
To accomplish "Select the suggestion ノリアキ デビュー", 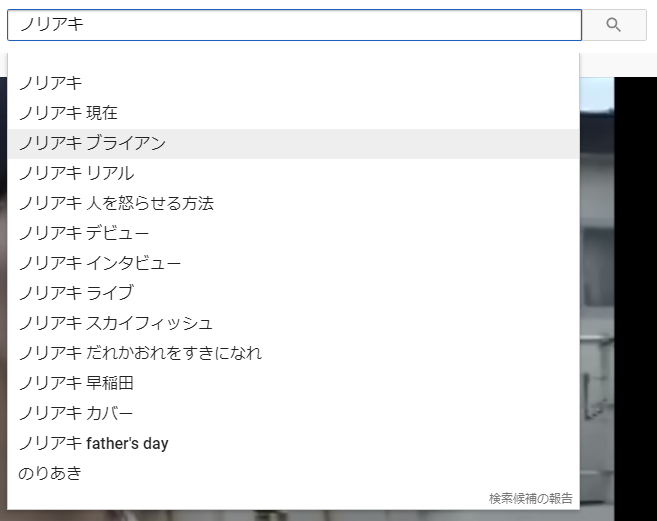I will click(x=293, y=233).
